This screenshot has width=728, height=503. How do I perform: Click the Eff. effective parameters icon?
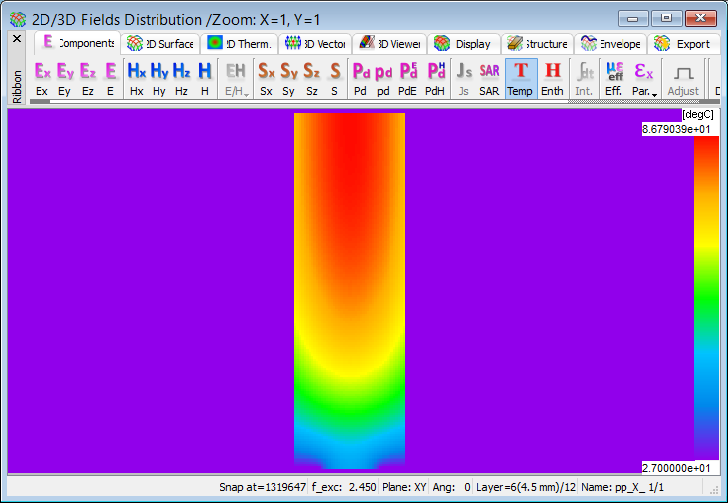tap(613, 78)
